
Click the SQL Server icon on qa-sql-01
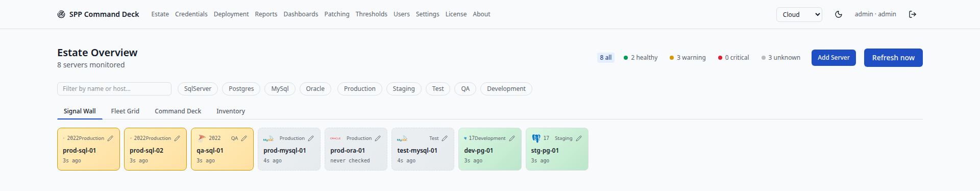[x=202, y=138]
